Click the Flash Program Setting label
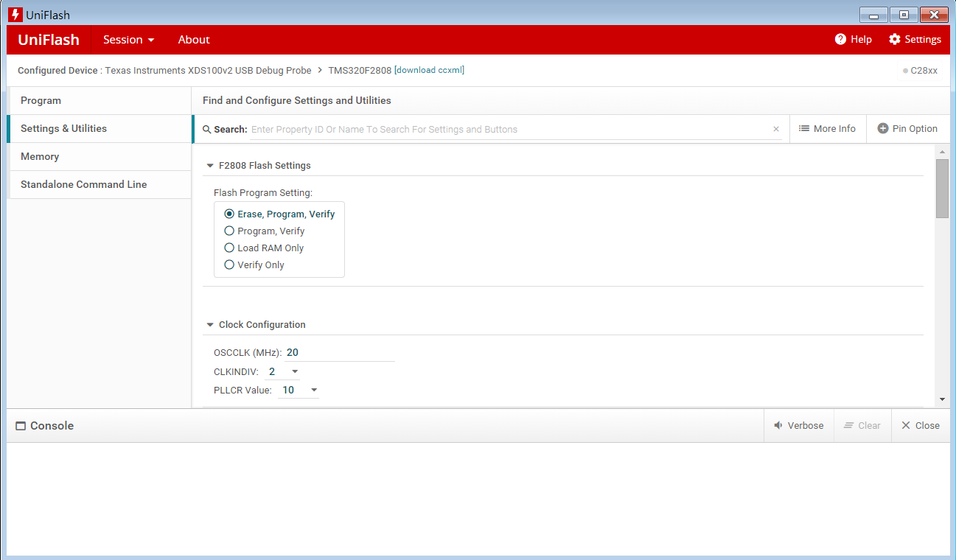This screenshot has height=560, width=956. point(263,193)
